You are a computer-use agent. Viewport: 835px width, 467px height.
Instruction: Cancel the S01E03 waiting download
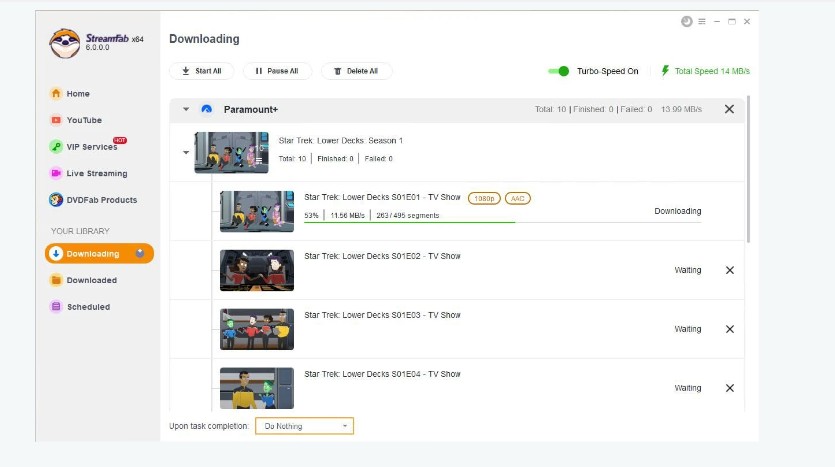(x=730, y=329)
